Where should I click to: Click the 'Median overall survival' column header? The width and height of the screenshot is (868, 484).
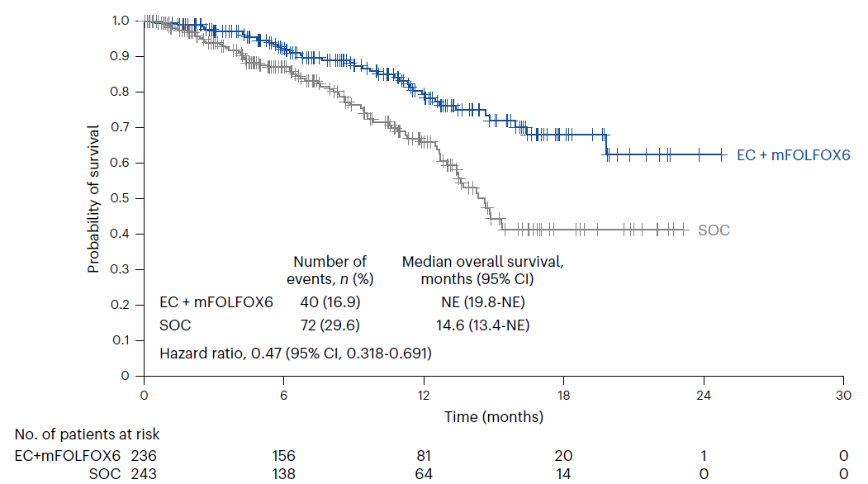pos(482,270)
